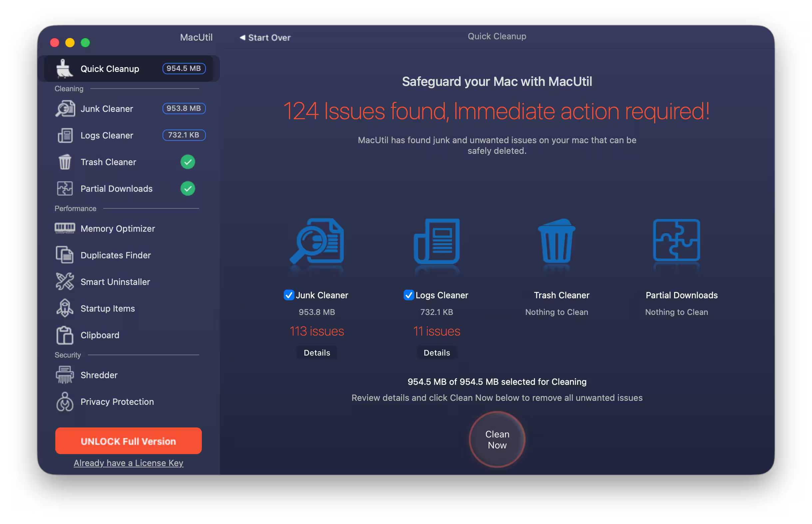
Task: Click the Memory Optimizer RAM icon
Action: [x=65, y=228]
